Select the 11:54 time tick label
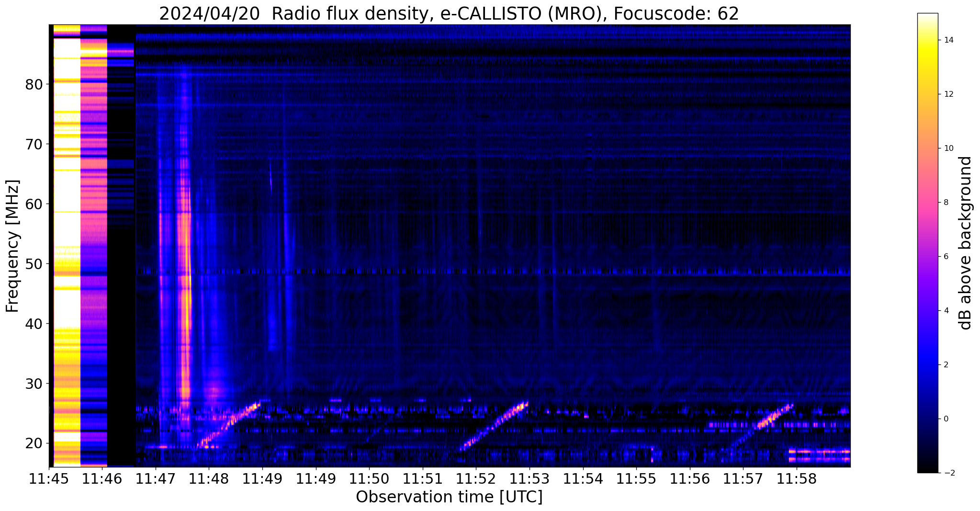This screenshot has width=980, height=511. 583,479
